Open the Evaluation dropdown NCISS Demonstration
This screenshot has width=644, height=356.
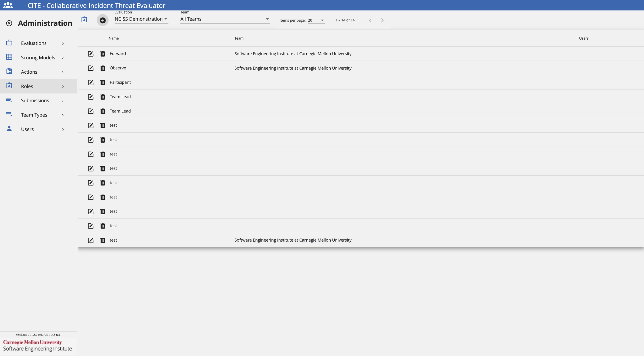(x=141, y=19)
